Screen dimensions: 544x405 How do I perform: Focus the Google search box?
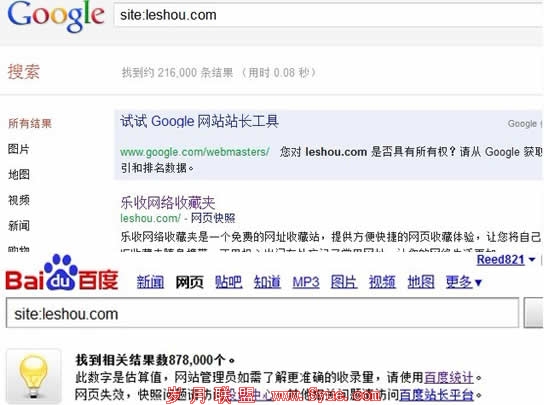(x=329, y=15)
